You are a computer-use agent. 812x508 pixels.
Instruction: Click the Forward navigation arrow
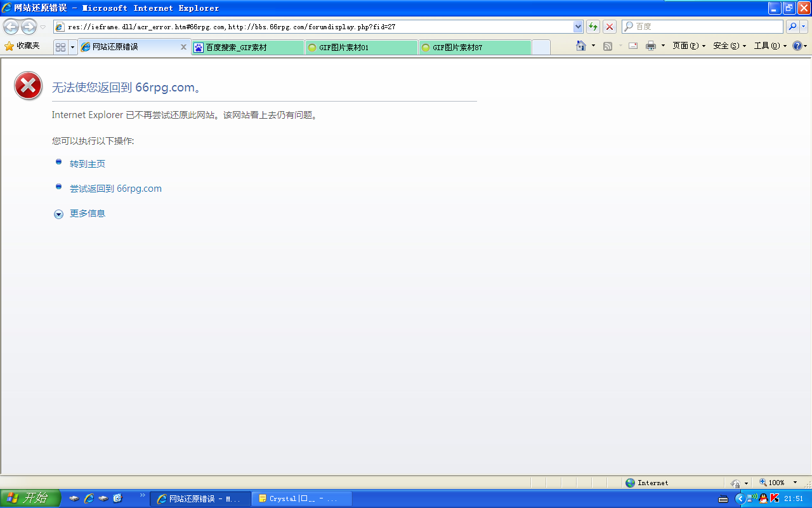29,27
